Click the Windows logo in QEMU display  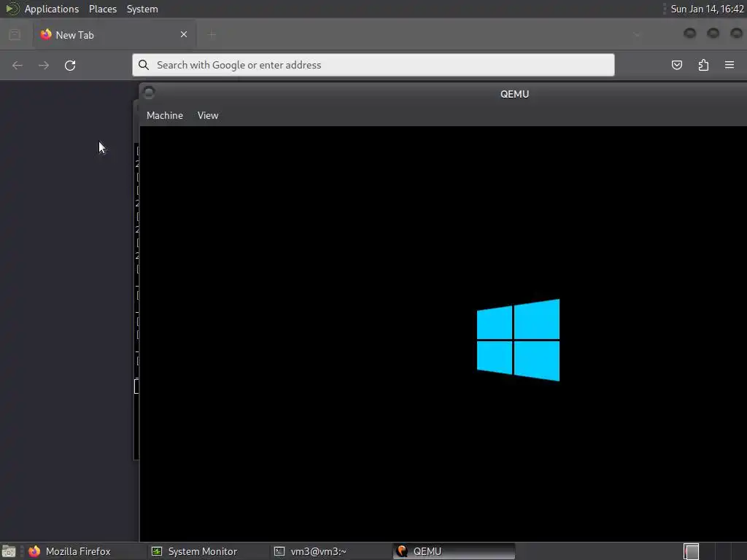tap(519, 340)
